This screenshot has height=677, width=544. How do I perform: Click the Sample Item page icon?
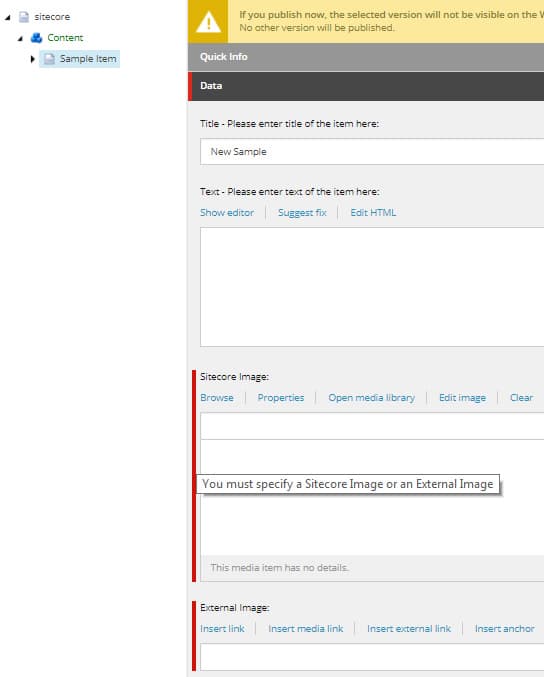point(49,59)
